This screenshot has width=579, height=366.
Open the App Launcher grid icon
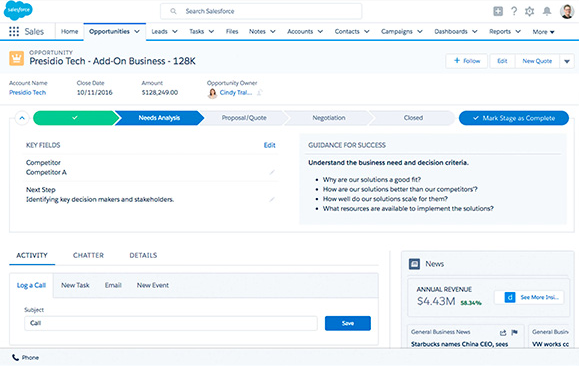point(14,31)
